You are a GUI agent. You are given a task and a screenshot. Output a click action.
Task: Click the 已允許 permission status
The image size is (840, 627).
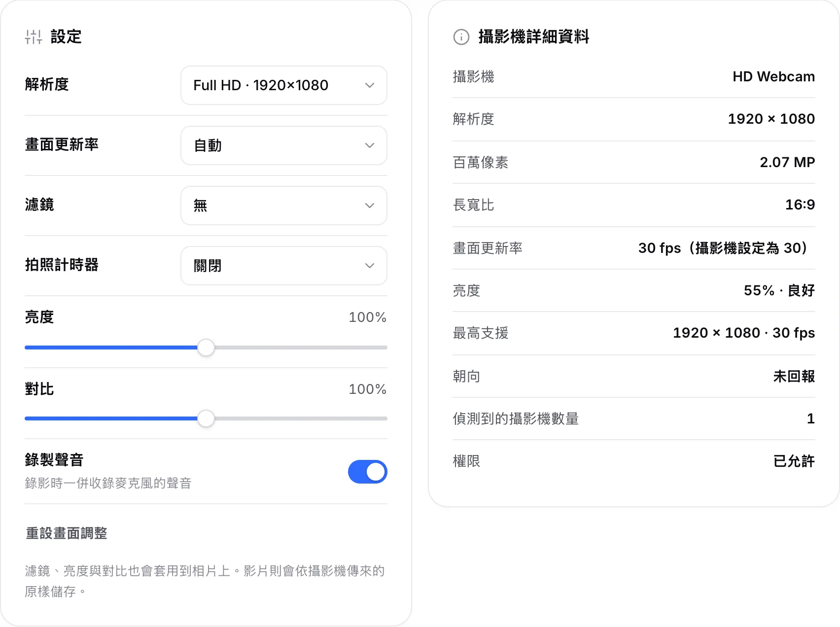[794, 461]
